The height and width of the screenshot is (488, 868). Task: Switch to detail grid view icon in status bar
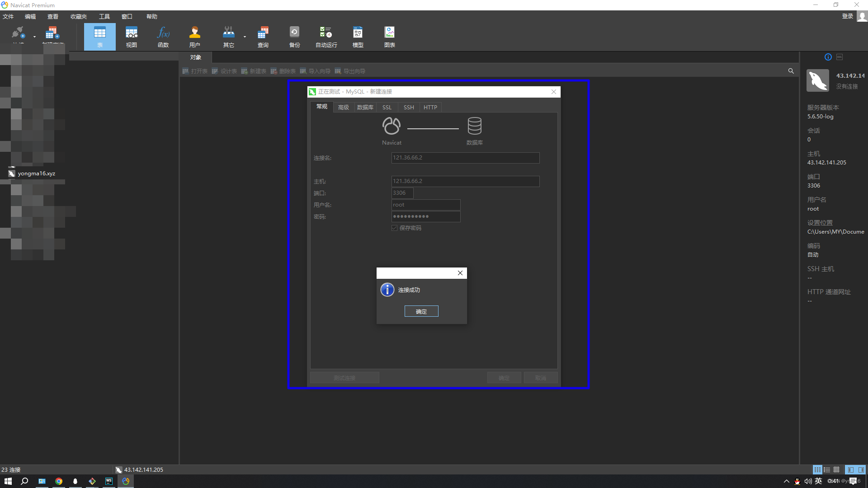coord(827,470)
